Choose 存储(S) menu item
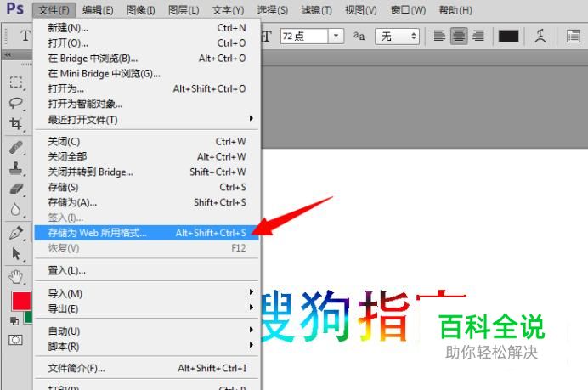588x390 pixels. pyautogui.click(x=146, y=187)
